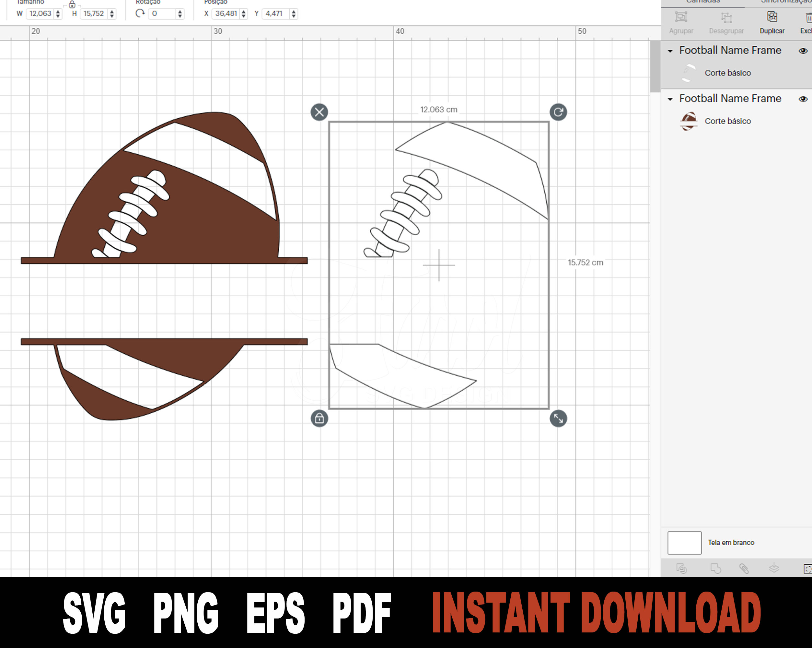The width and height of the screenshot is (812, 648).
Task: Select the Anexar paperclip icon
Action: (745, 569)
